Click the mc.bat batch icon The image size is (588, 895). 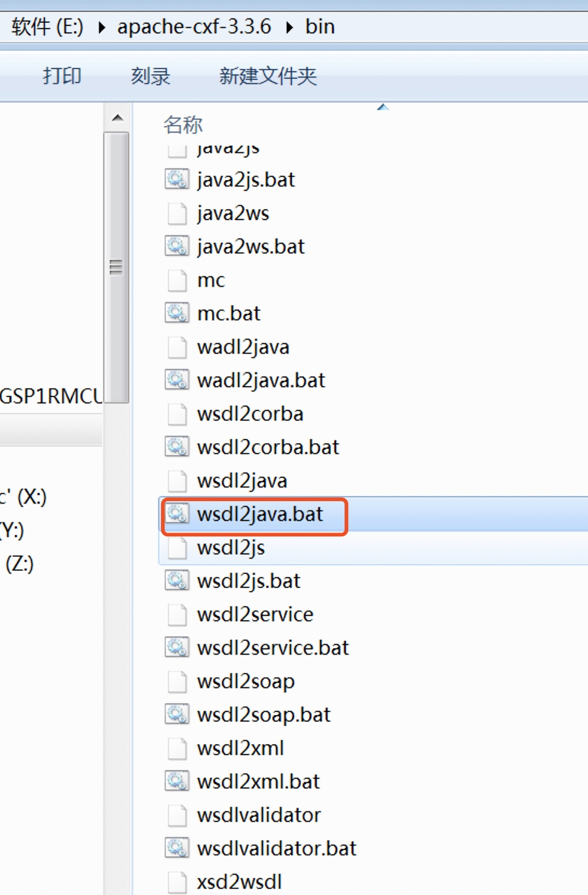pyautogui.click(x=177, y=313)
